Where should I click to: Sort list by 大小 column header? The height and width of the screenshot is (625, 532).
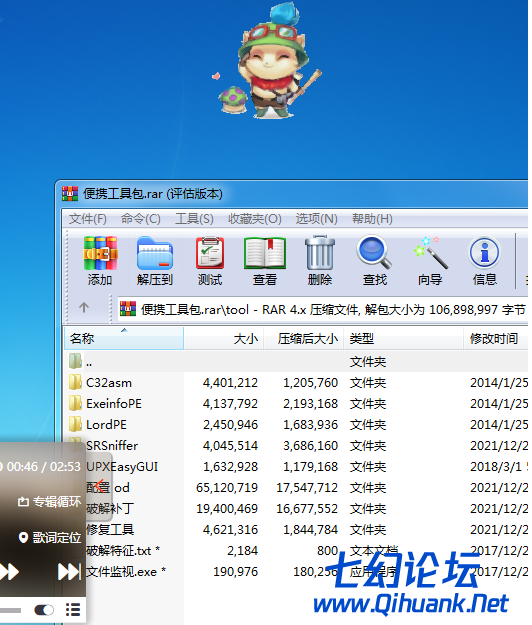[x=224, y=338]
